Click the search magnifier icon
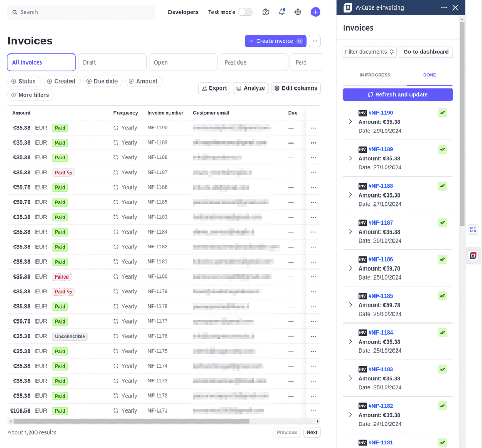482x448 pixels. click(14, 12)
